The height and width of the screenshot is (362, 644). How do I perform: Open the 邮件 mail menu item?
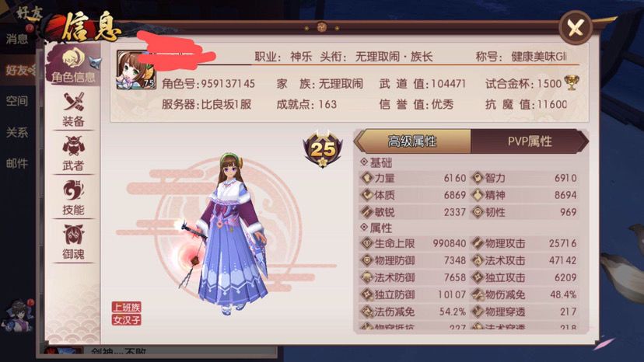(x=17, y=163)
